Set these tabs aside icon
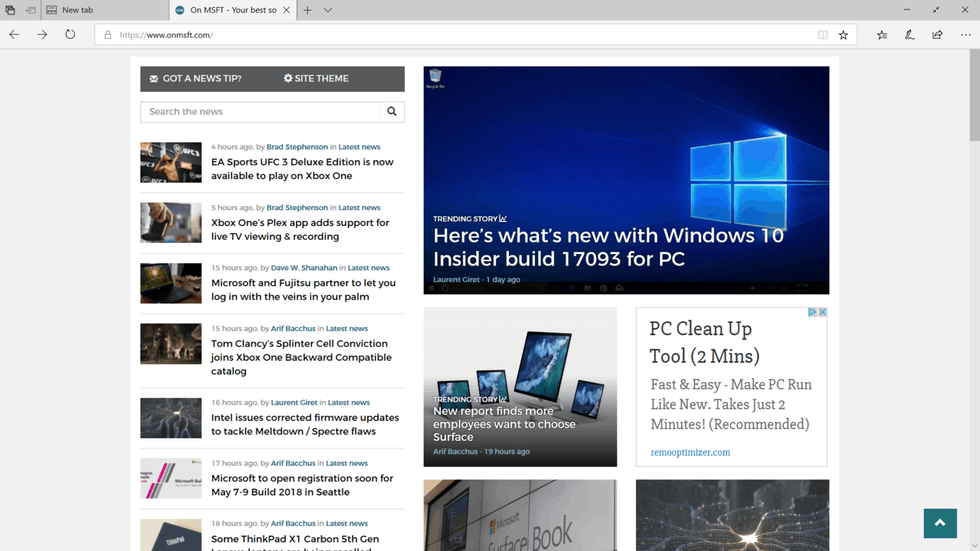Screen dimensions: 980x551 tap(31, 10)
